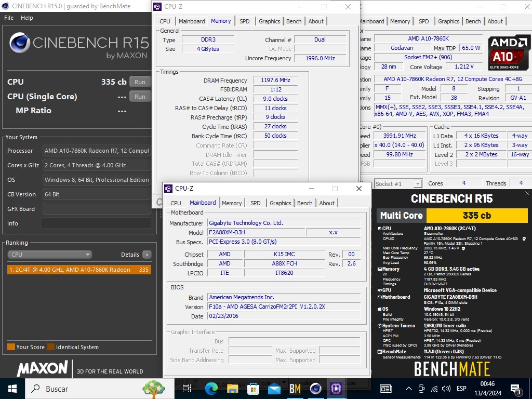Open Meet Now tray icon

[421, 389]
